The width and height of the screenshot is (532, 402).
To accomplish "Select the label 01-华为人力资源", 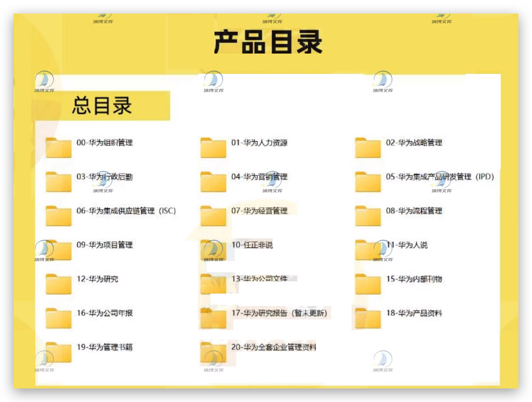I will (x=259, y=143).
